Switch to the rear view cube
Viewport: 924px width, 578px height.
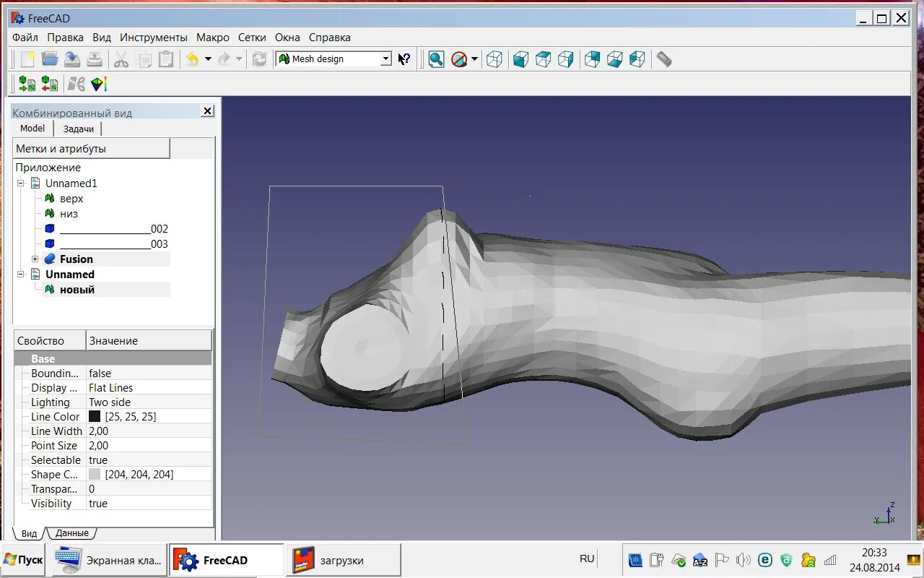coord(592,59)
